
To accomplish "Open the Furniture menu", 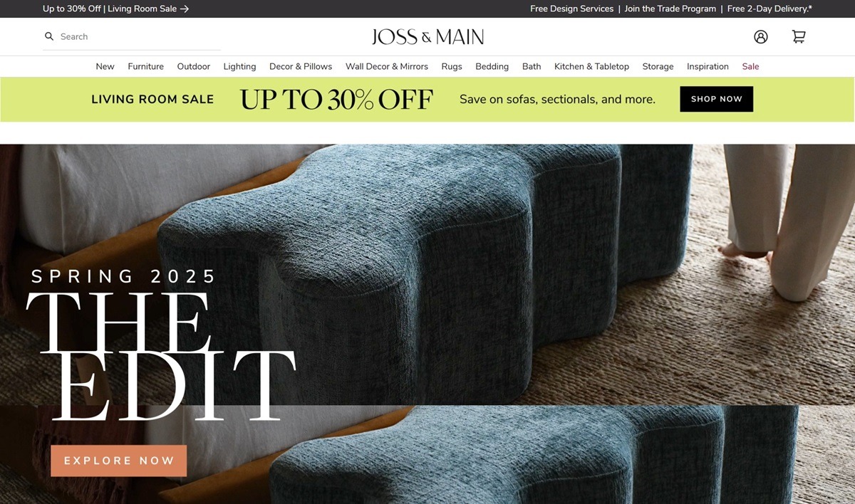I will [x=146, y=66].
